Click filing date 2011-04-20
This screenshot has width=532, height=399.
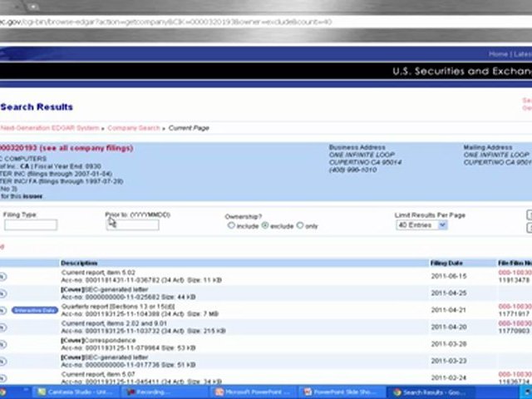pos(449,327)
